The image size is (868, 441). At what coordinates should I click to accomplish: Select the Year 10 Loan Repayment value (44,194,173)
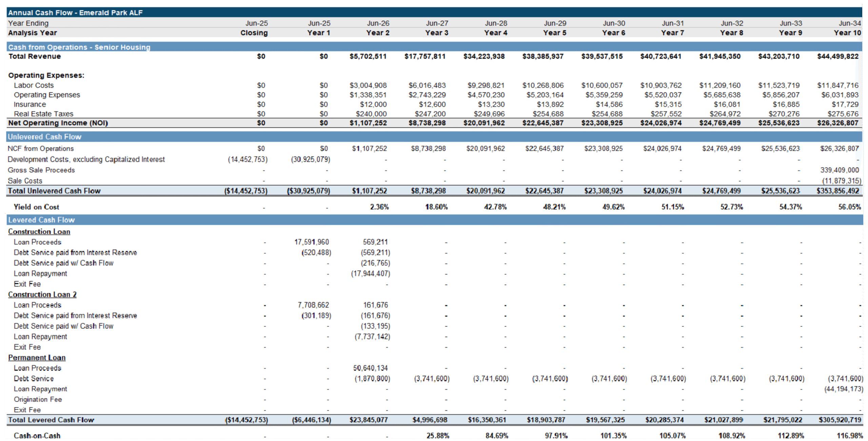(843, 389)
